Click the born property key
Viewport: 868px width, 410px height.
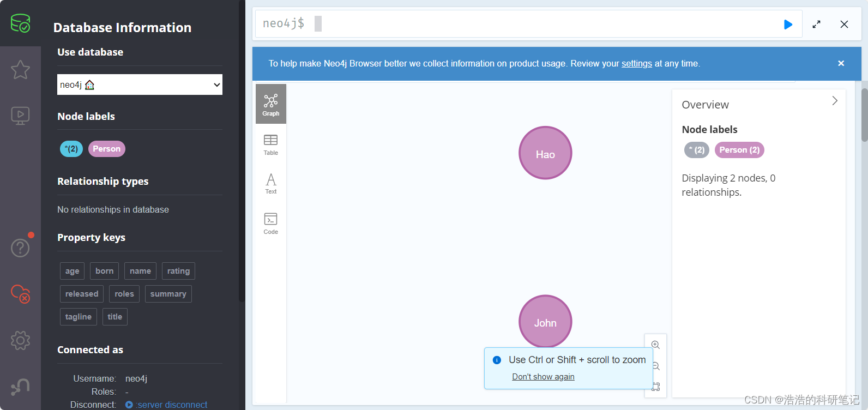tap(104, 271)
